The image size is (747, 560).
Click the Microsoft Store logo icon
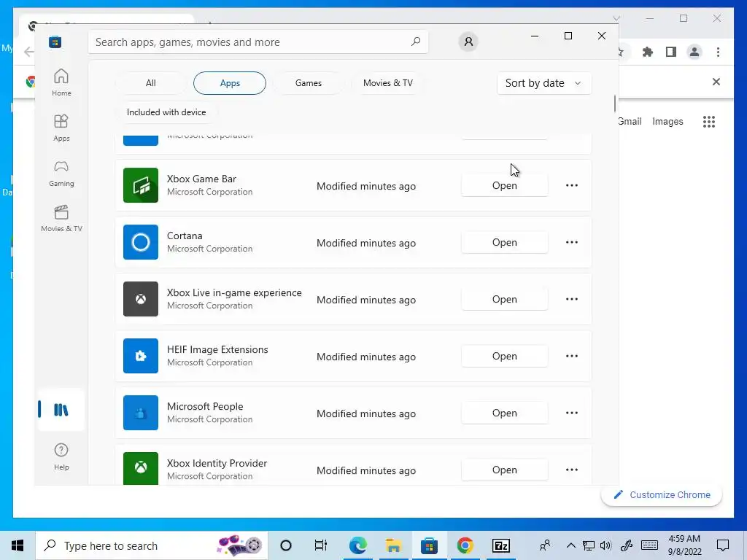tap(55, 42)
